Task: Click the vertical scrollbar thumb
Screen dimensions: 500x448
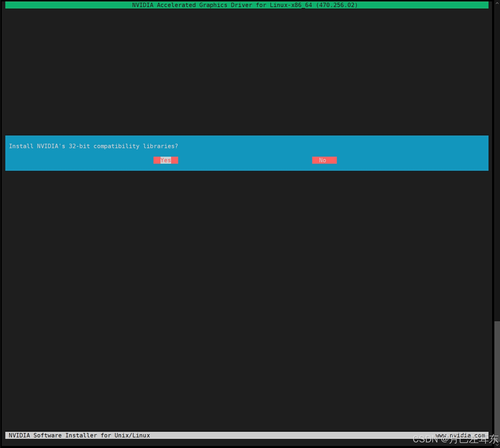Action: [x=497, y=381]
